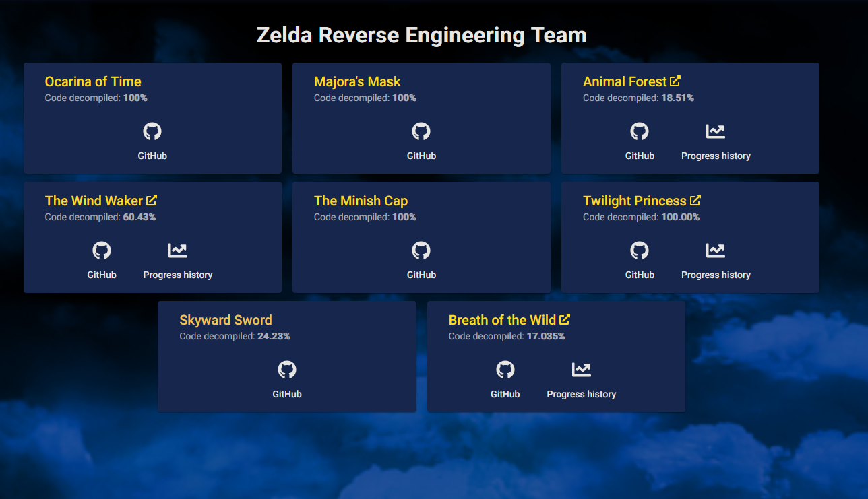The height and width of the screenshot is (499, 868).
Task: Click Progress history label in Breath of the Wild card
Action: point(582,394)
